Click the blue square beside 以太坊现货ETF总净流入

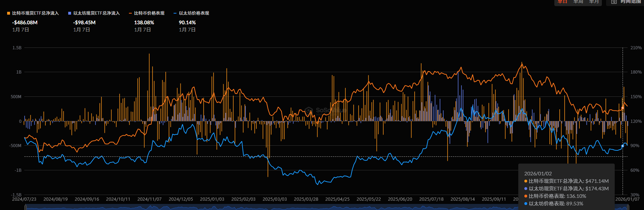click(x=70, y=13)
